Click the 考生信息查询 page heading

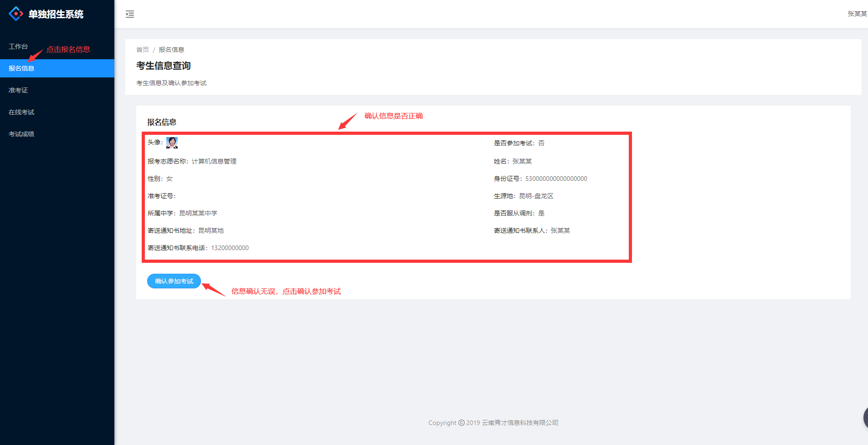164,66
